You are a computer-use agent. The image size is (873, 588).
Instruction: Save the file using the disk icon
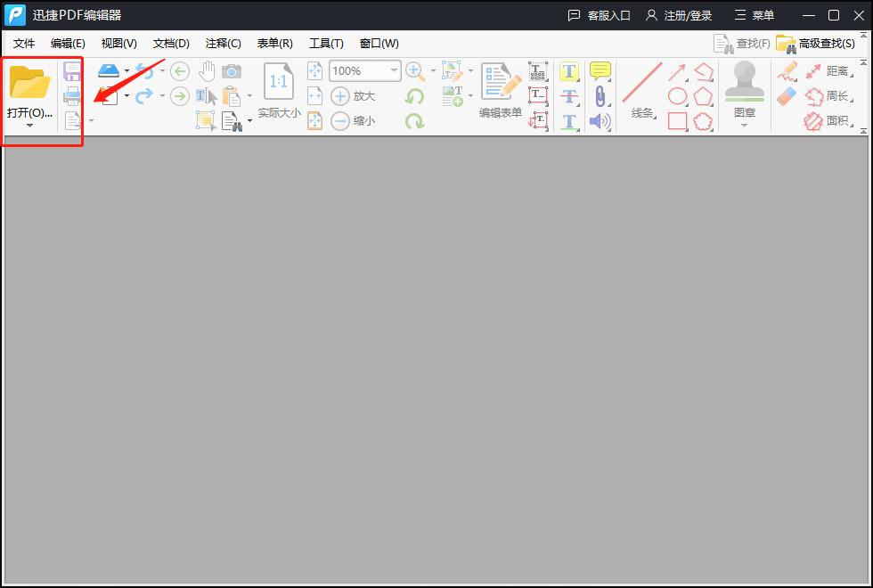click(x=72, y=70)
